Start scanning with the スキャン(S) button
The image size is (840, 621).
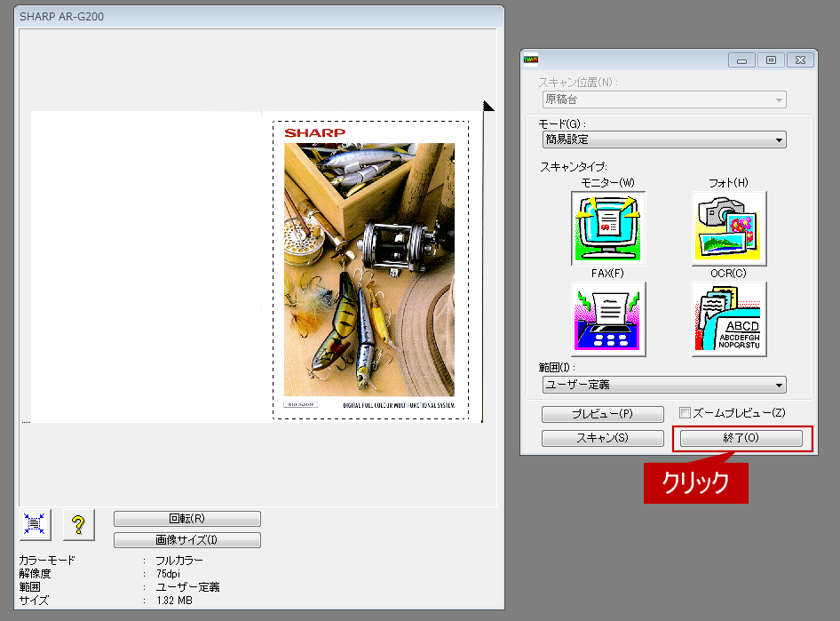point(603,438)
